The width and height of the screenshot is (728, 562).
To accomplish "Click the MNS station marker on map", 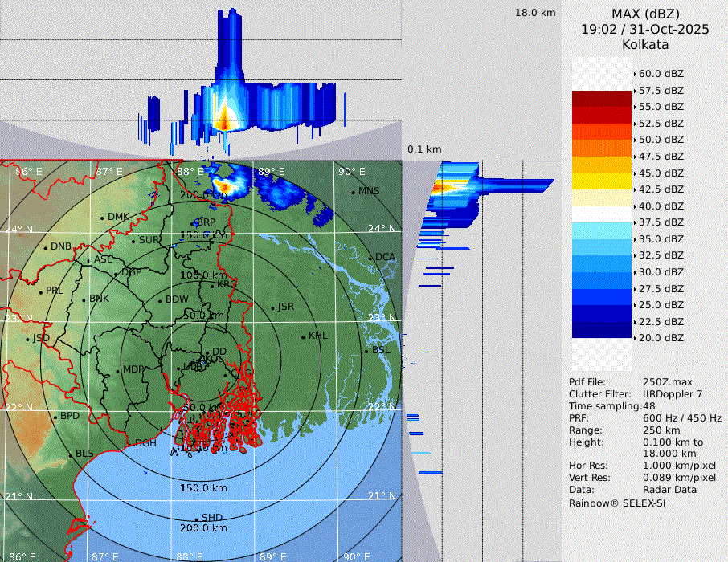I will [x=353, y=192].
